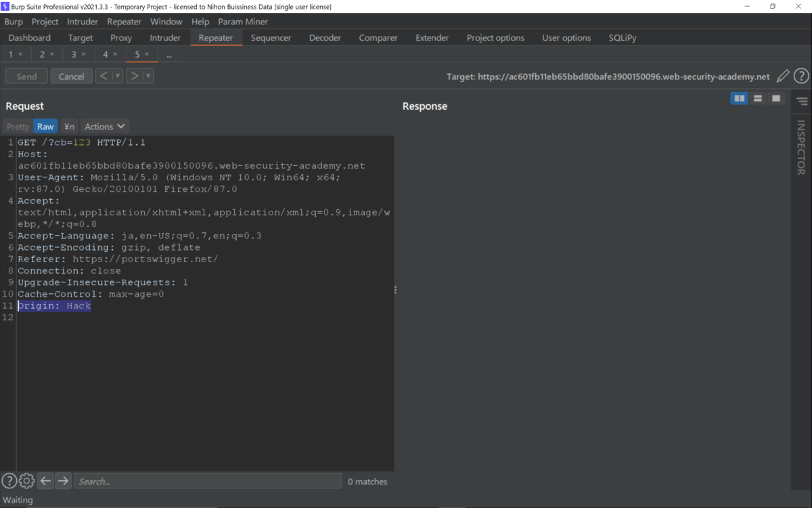Screen dimensions: 812x508
Task: Switch to User options tab
Action: click(x=566, y=38)
